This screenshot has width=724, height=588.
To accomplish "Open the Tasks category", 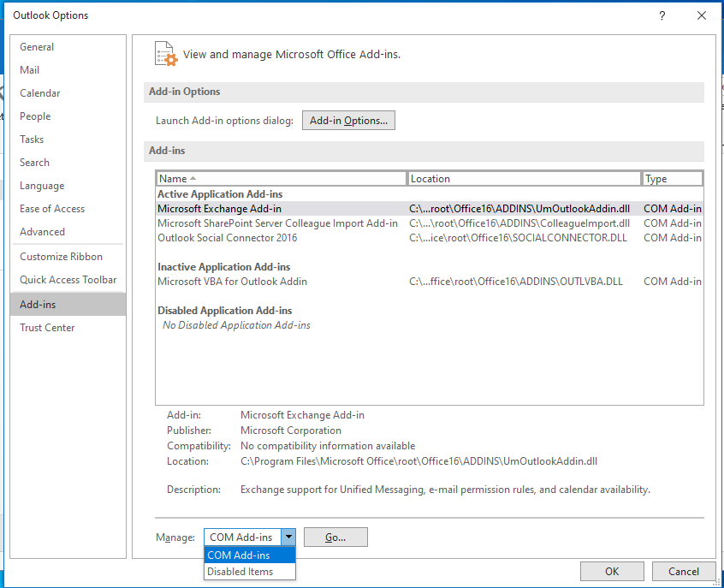I will pyautogui.click(x=68, y=140).
